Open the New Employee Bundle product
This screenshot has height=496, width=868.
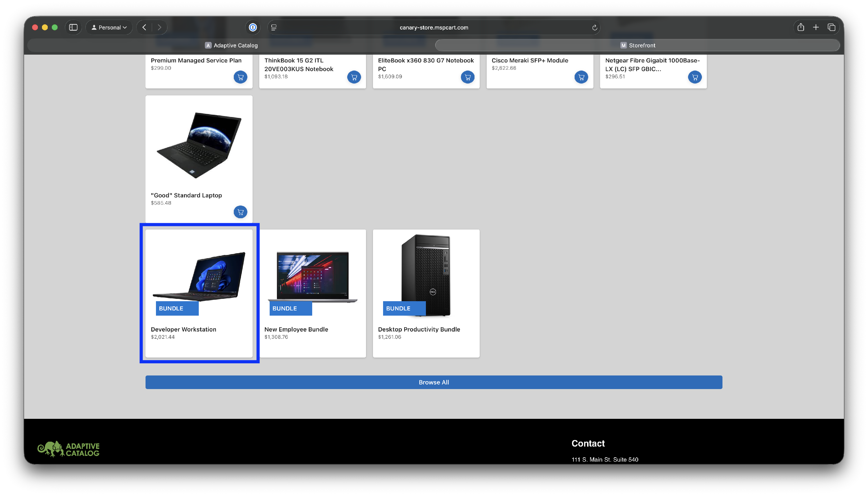coord(296,329)
